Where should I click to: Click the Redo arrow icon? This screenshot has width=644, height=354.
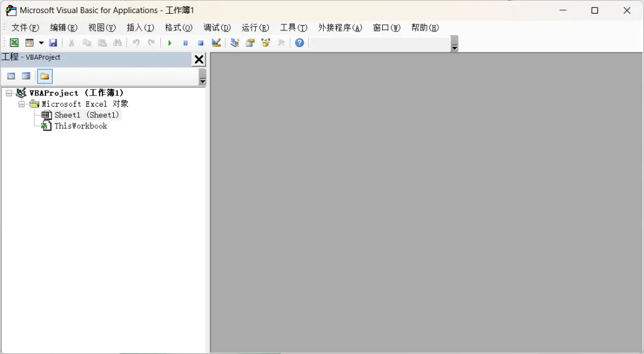tap(151, 43)
